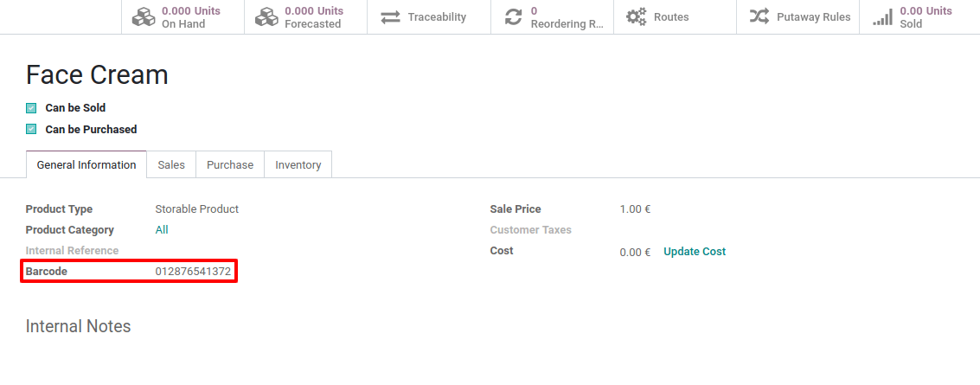The height and width of the screenshot is (385, 980).
Task: Click the 0.00 Units Sold text
Action: pos(926,17)
